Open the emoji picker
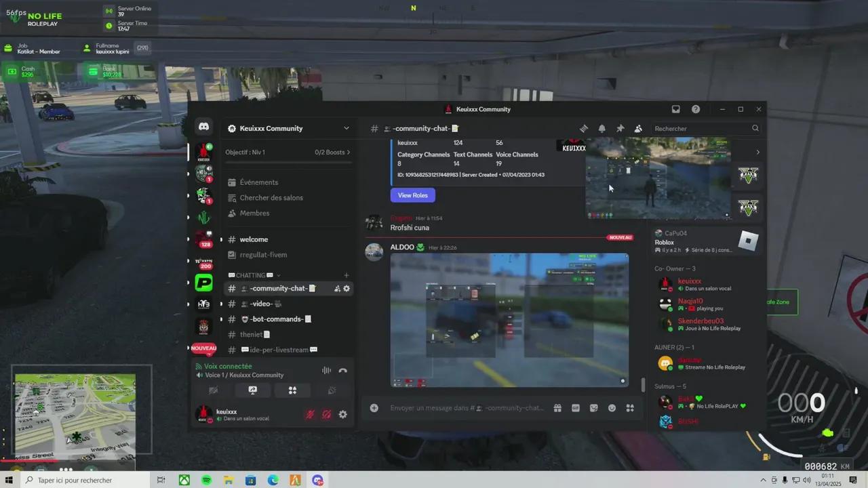Viewport: 868px width, 488px height. point(612,408)
